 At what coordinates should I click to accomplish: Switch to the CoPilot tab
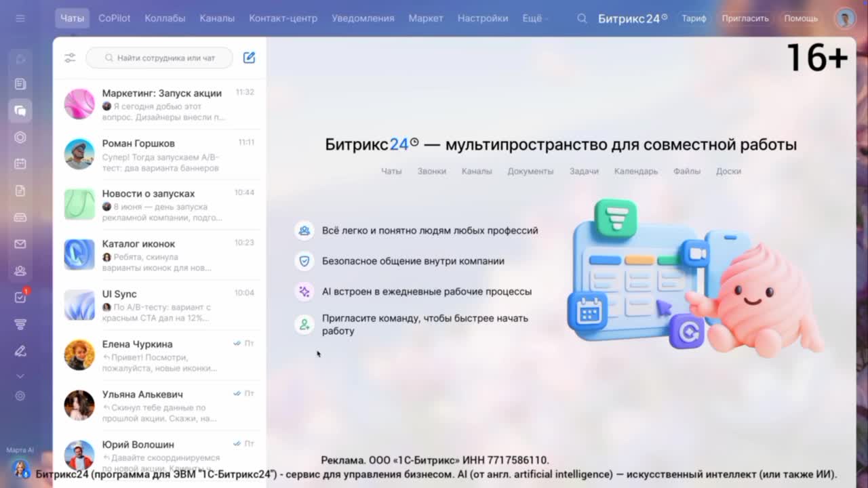(x=115, y=18)
